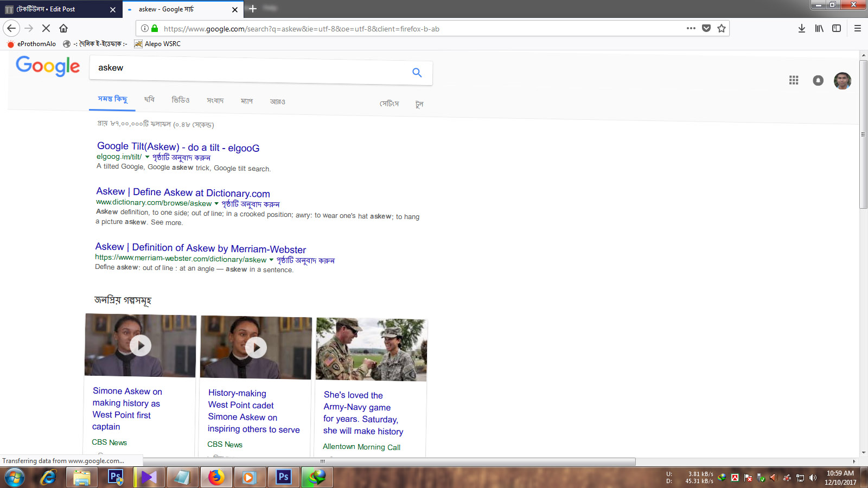The image size is (868, 488).
Task: Translate the elgoog page link
Action: coord(181,157)
